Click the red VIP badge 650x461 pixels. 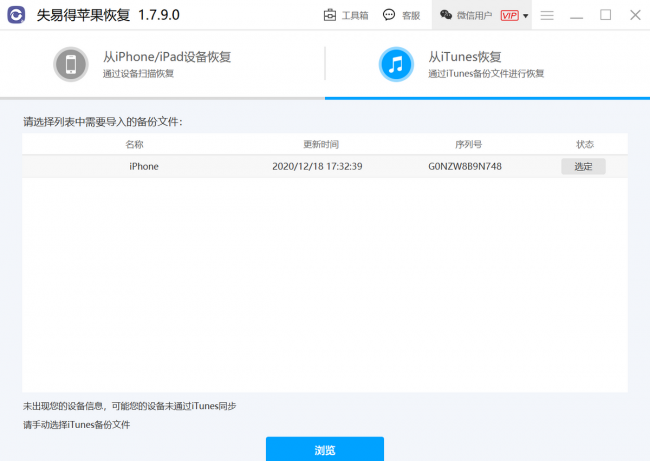click(x=509, y=15)
